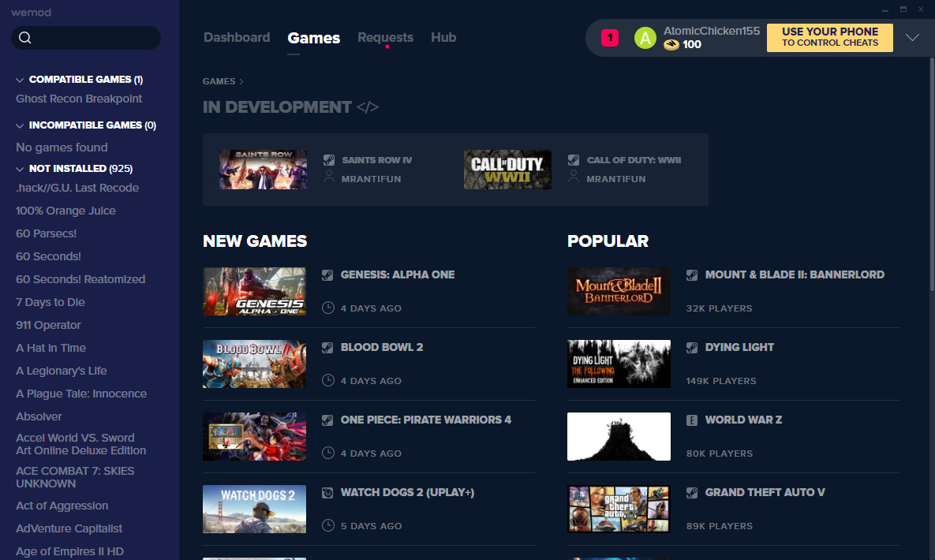
Task: Open Dying Light title link
Action: [x=739, y=348]
